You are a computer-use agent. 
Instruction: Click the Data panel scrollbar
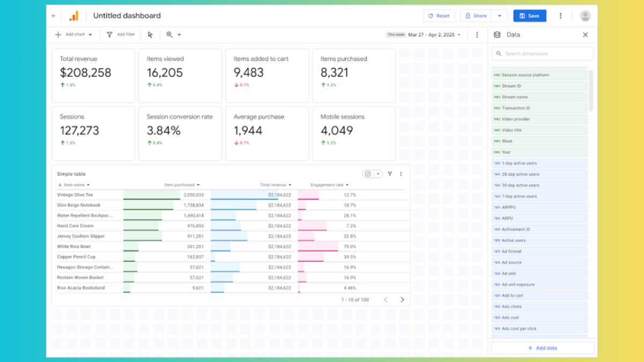pyautogui.click(x=591, y=90)
